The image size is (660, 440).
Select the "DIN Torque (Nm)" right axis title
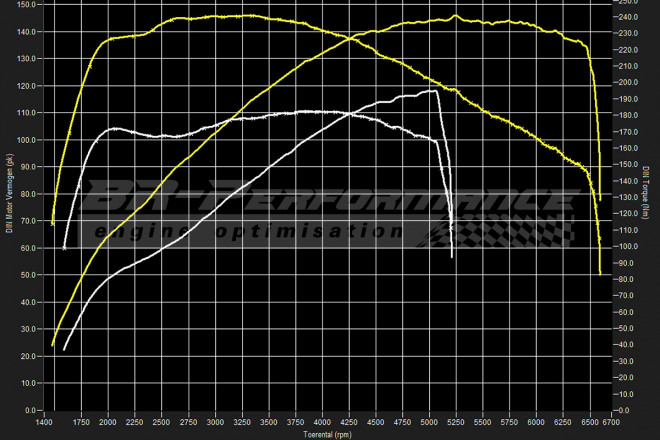click(647, 195)
